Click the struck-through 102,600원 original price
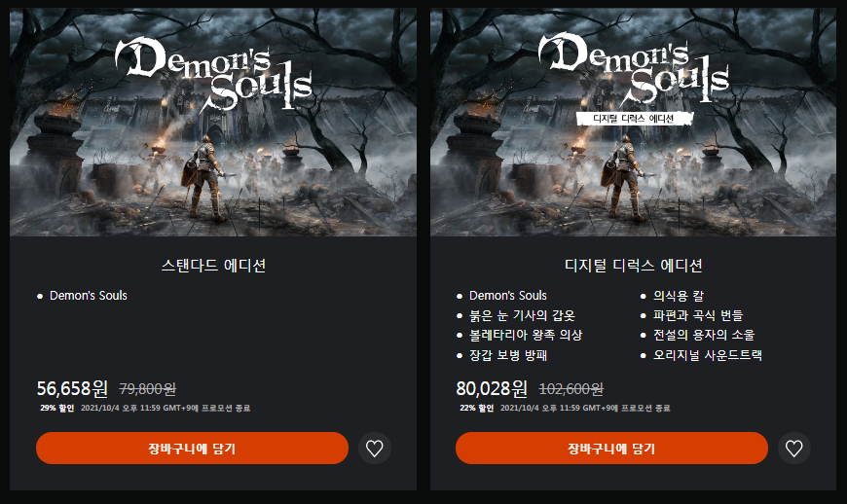The height and width of the screenshot is (504, 847). (571, 389)
